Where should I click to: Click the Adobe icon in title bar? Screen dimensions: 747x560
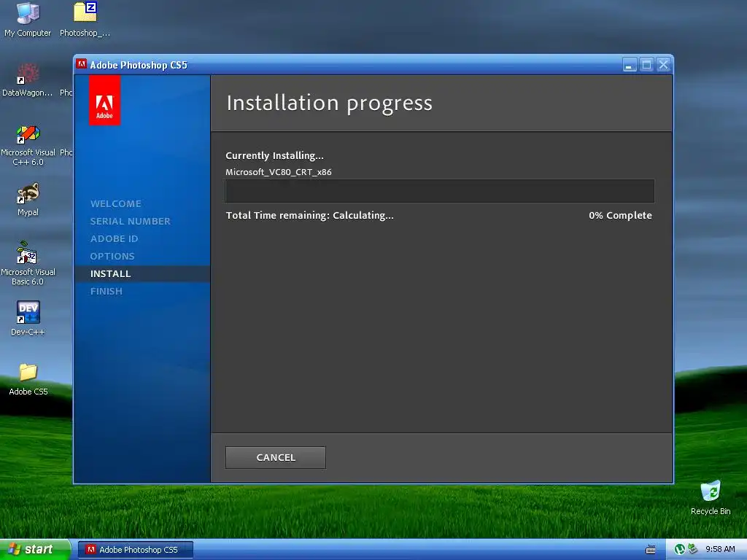tap(82, 64)
